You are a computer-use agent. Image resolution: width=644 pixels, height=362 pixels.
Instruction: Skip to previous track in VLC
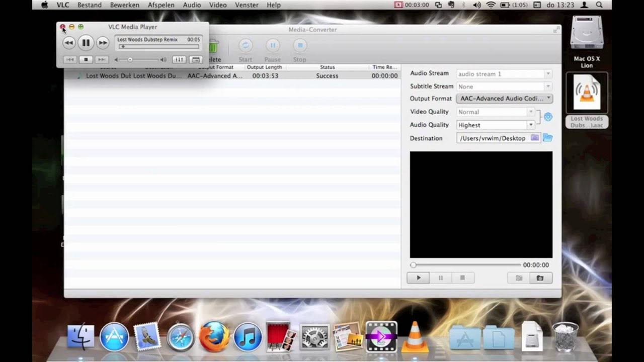70,59
